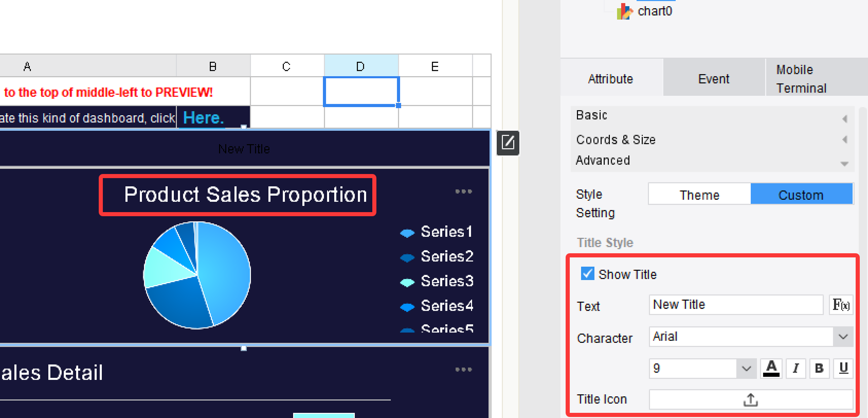Pick the title font color

(x=771, y=368)
